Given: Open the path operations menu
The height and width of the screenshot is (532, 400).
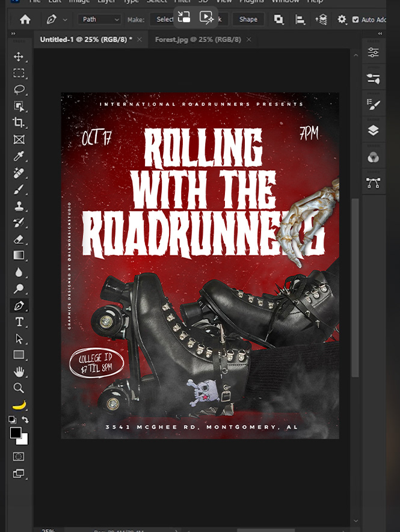Looking at the screenshot, I should click(278, 20).
